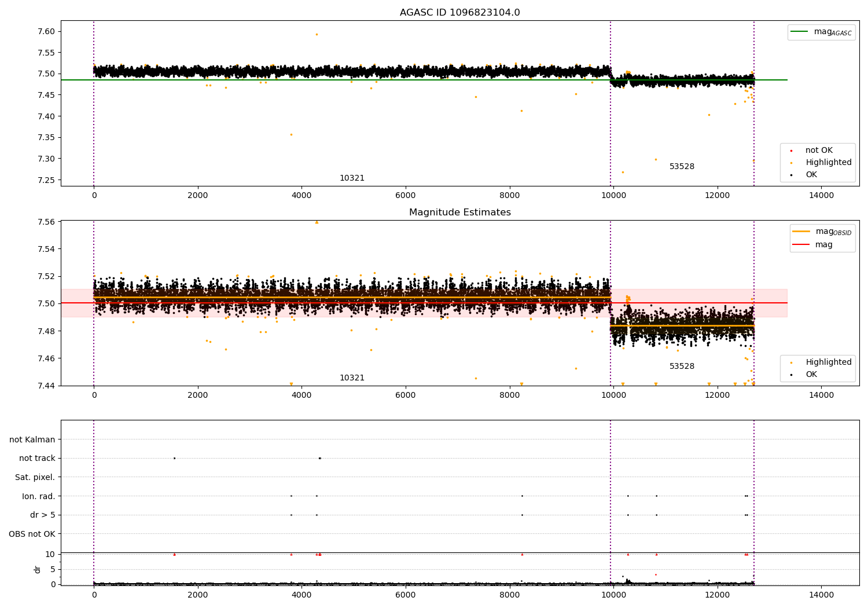Click the 7.25 y-axis tick label
This screenshot has width=868, height=608.
(45, 180)
